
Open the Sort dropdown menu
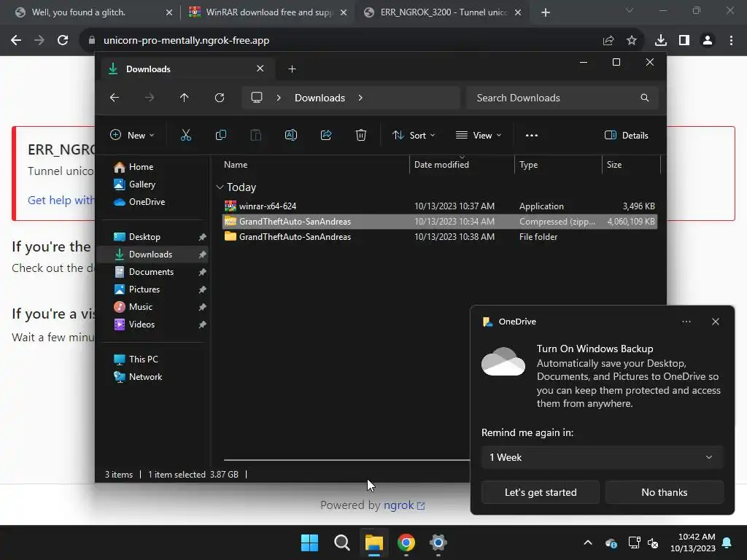tap(414, 135)
